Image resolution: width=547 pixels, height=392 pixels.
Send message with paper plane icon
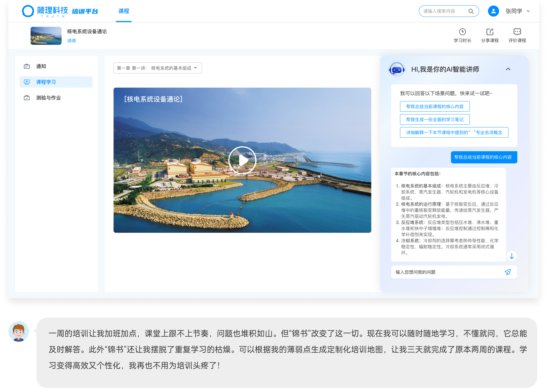click(507, 272)
